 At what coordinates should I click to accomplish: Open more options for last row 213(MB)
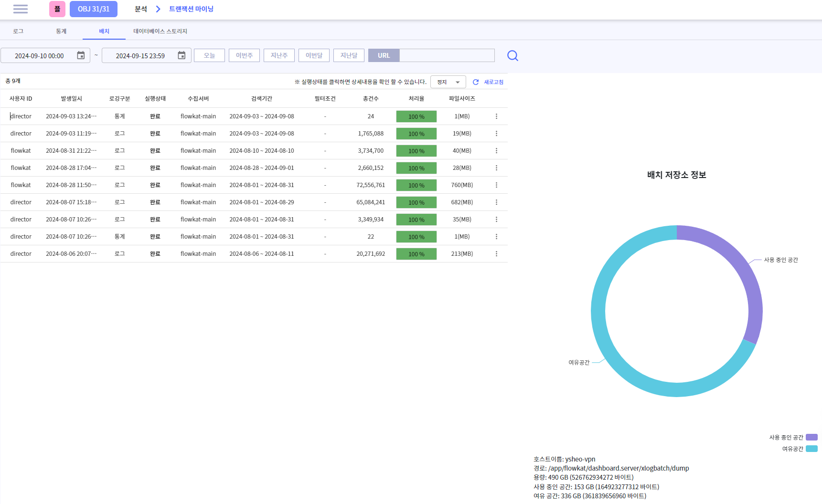496,254
